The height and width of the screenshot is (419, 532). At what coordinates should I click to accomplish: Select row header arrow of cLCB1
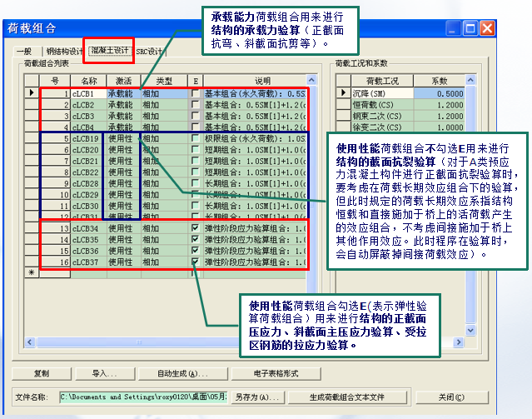(32, 92)
